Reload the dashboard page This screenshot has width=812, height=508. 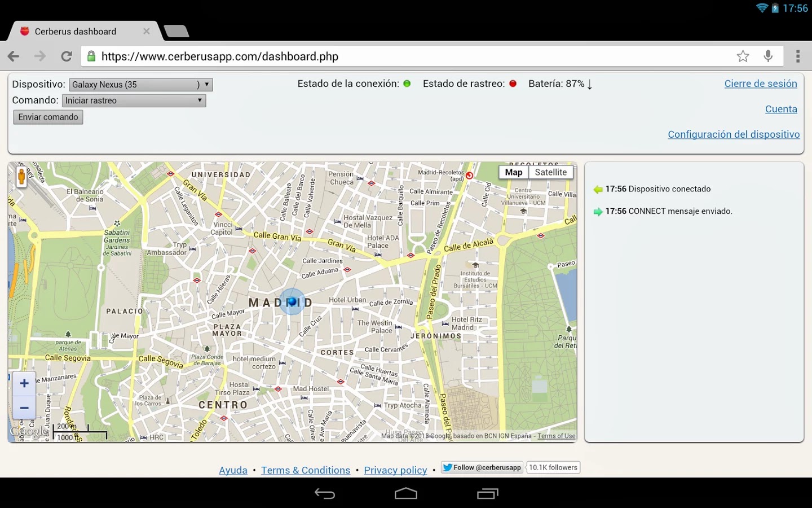coord(66,56)
